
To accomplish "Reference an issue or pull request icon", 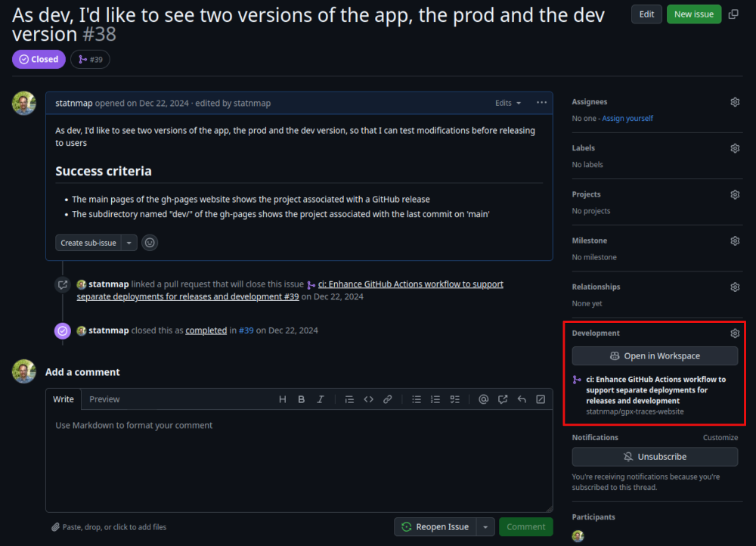I will [503, 399].
